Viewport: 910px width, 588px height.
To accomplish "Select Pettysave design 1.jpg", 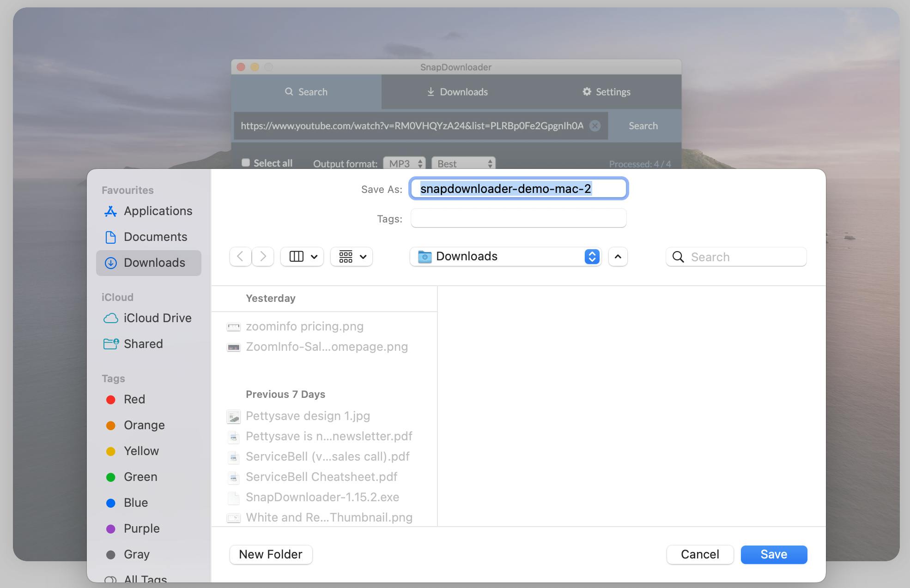I will (324, 416).
